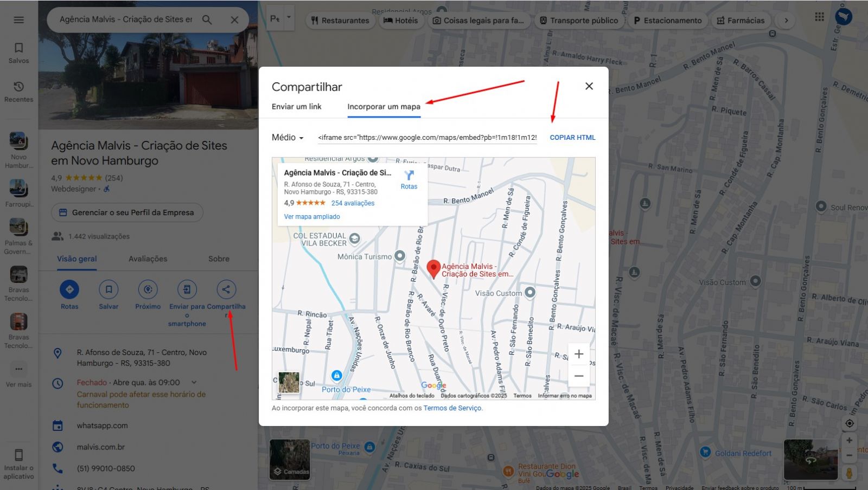Open Termos de Serviço link
The height and width of the screenshot is (490, 868).
pyautogui.click(x=452, y=408)
